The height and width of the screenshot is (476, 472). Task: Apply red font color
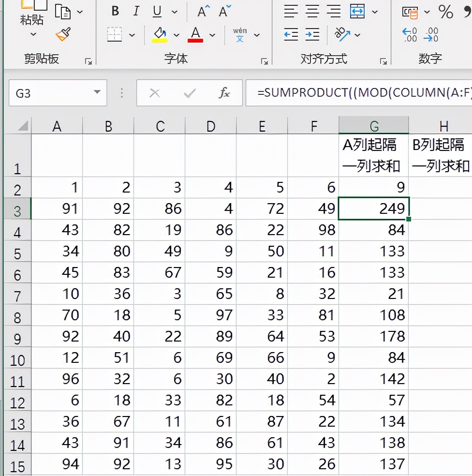pyautogui.click(x=195, y=35)
